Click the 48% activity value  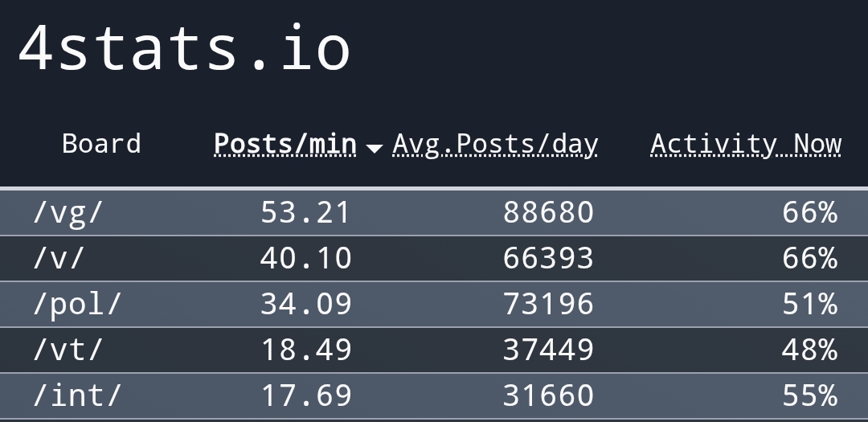coord(809,350)
